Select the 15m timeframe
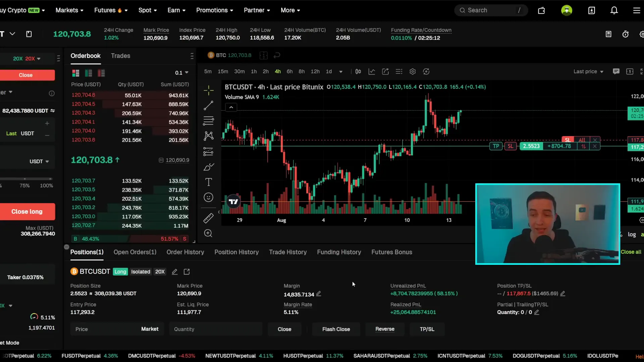 coord(223,71)
